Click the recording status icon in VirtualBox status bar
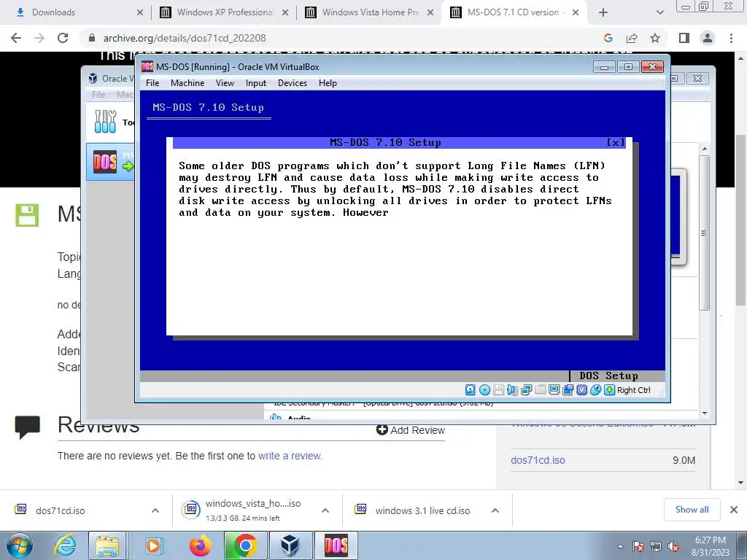This screenshot has height=560, width=747. pos(568,390)
